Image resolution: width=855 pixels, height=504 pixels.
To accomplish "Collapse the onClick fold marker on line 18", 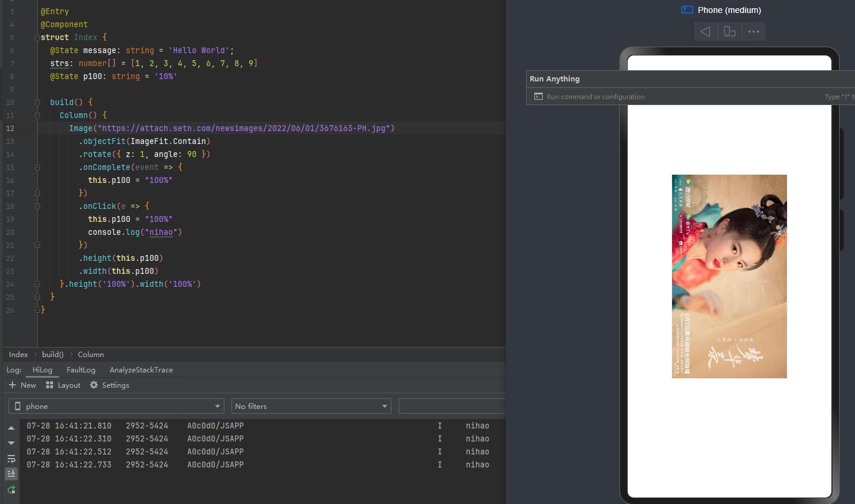I will pyautogui.click(x=37, y=206).
